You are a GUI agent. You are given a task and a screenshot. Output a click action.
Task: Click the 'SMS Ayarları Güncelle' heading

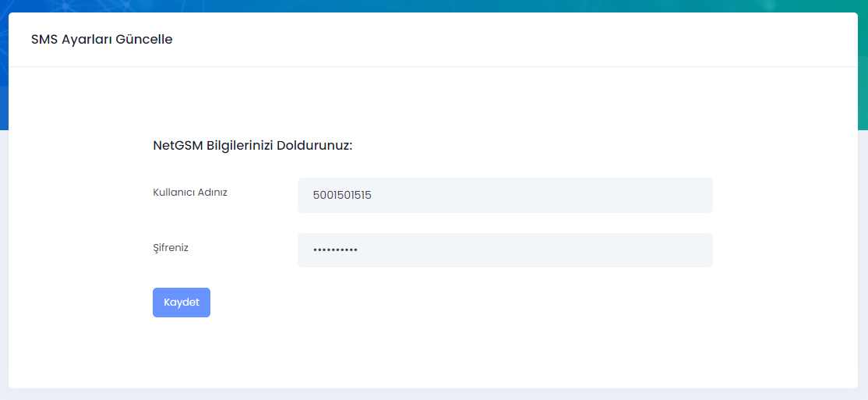tap(102, 40)
